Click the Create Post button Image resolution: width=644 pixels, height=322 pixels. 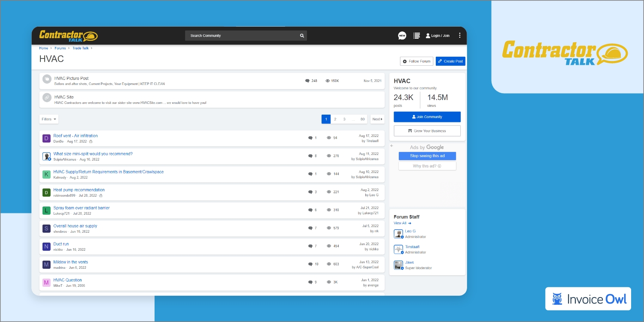click(x=450, y=61)
